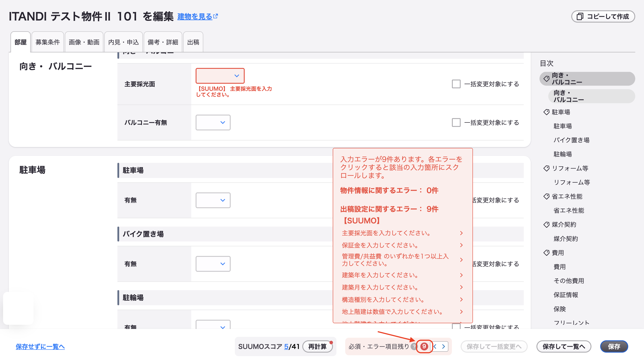Click the 再計算 button

click(317, 346)
